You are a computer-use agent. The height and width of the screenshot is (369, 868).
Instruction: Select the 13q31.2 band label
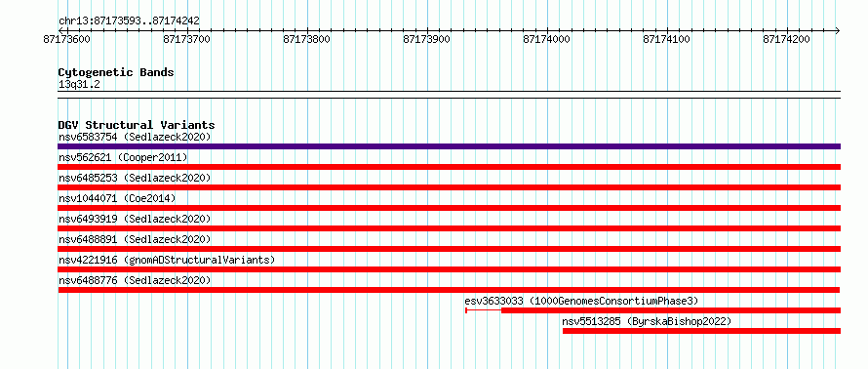pyautogui.click(x=79, y=85)
